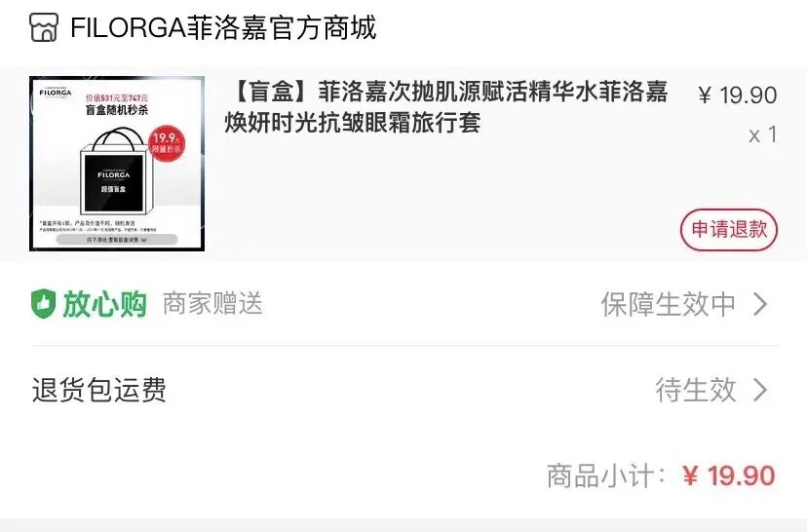Tap the 商家赠送 text
The height and width of the screenshot is (532, 807).
coord(212,304)
